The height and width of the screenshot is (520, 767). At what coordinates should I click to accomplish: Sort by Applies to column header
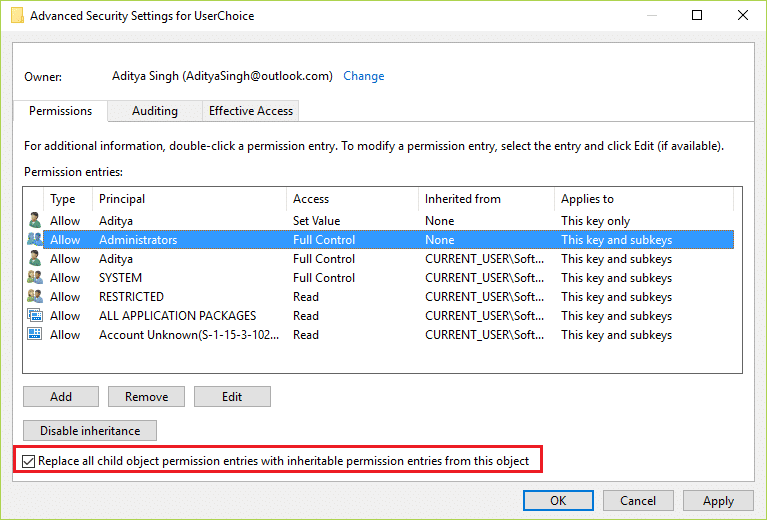click(x=644, y=199)
